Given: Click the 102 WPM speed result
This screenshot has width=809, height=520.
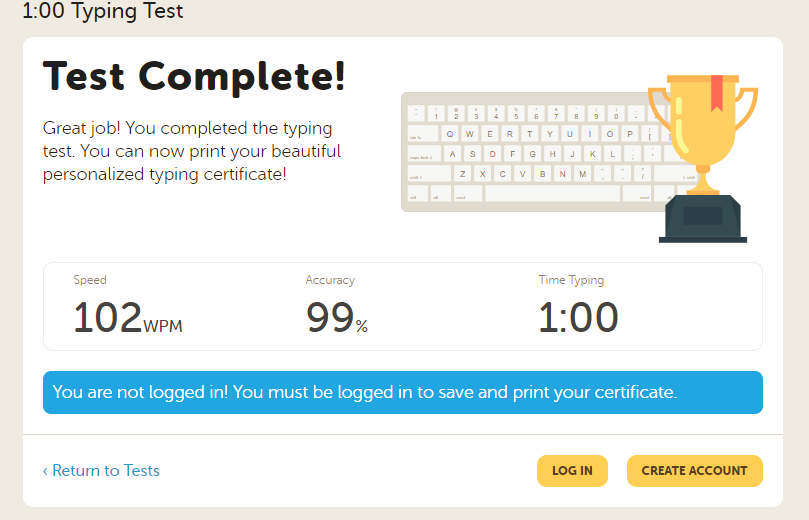Looking at the screenshot, I should tap(127, 318).
